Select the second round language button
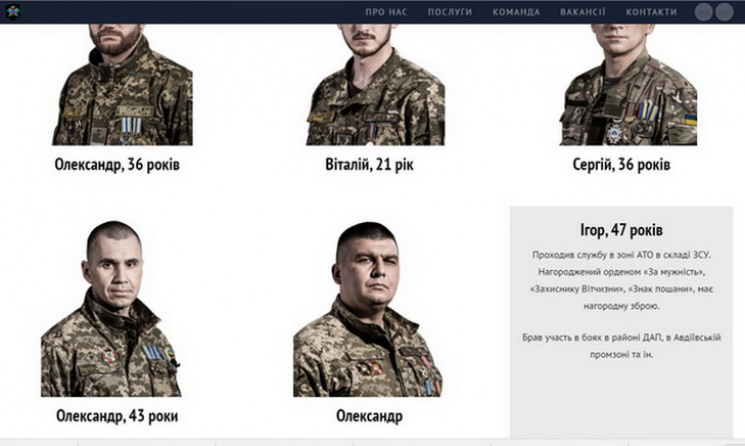Screen dimensions: 745x446 pyautogui.click(x=725, y=12)
